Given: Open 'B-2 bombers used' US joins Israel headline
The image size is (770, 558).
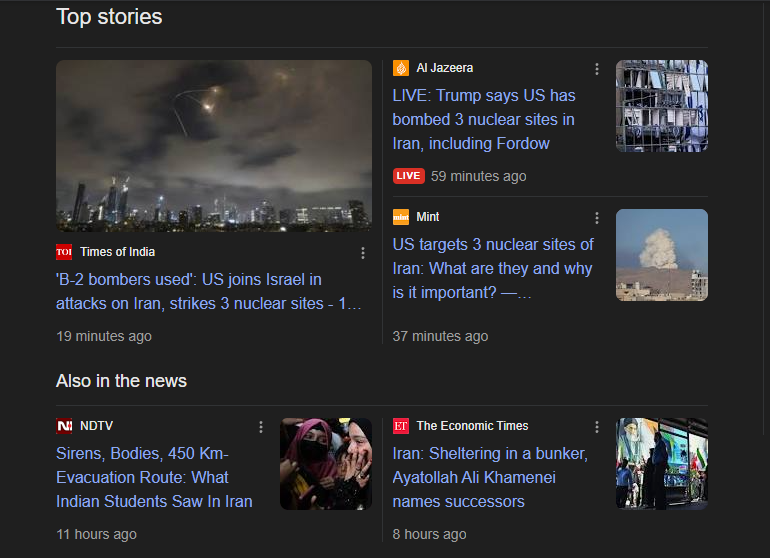Looking at the screenshot, I should click(x=209, y=291).
